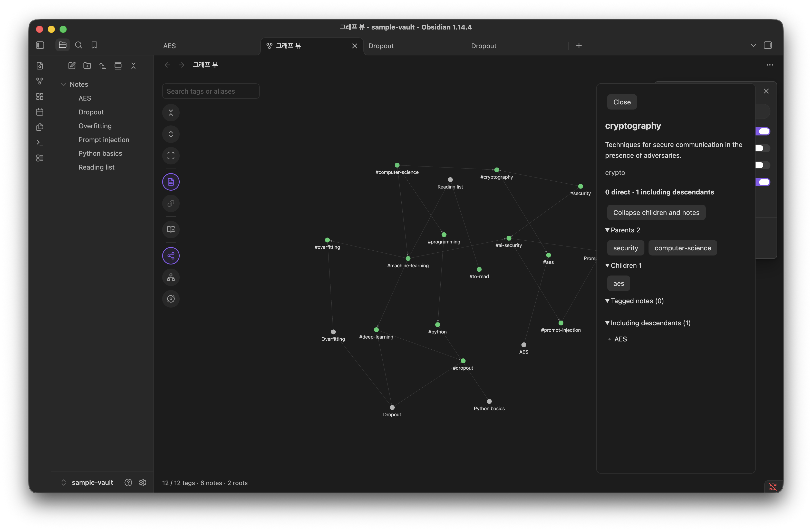Screen dimensions: 812x531
Task: Toggle the open-book button in graph toolbar
Action: (171, 229)
